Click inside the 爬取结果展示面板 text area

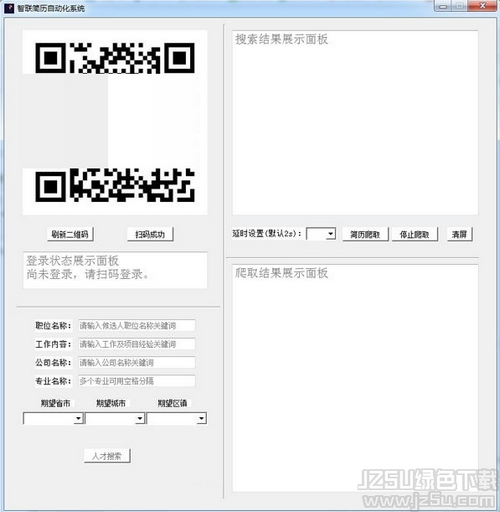tap(355, 378)
